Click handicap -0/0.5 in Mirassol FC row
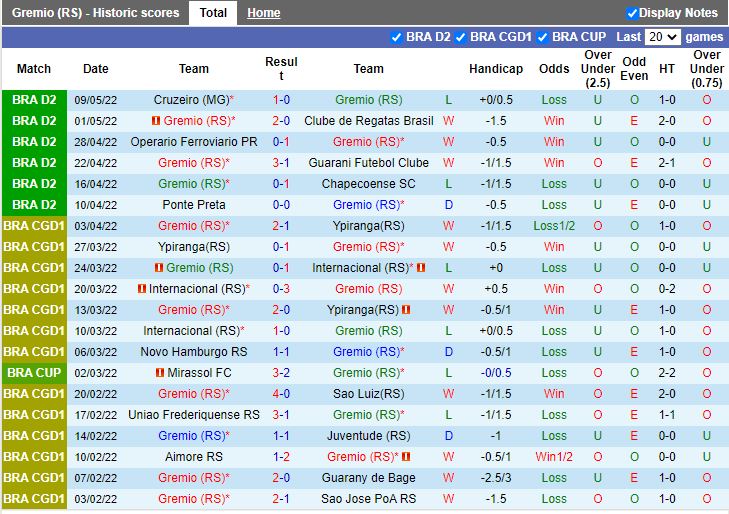This screenshot has width=729, height=514. click(496, 373)
